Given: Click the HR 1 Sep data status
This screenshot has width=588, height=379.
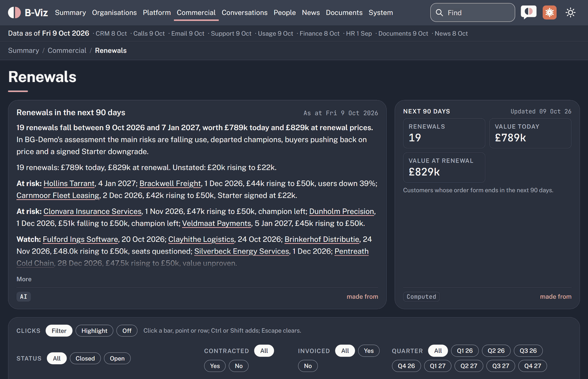Looking at the screenshot, I should 359,33.
